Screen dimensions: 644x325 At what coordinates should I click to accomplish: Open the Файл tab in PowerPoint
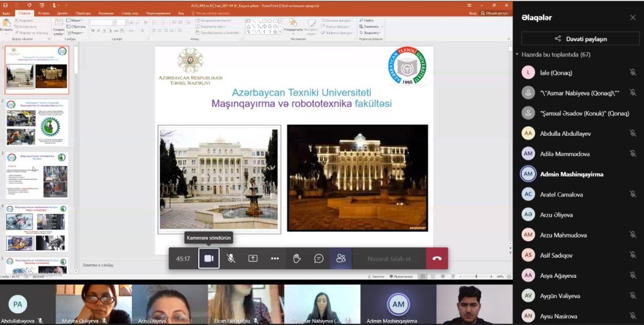[6, 13]
